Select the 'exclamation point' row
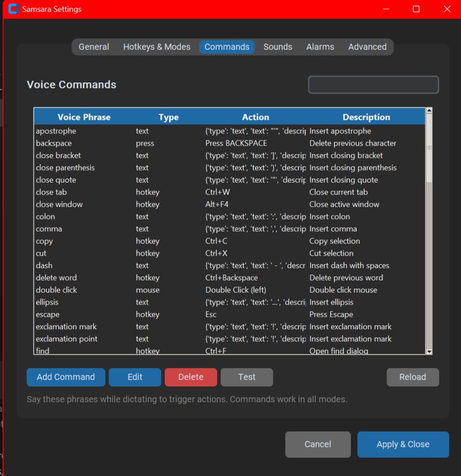 pos(229,339)
